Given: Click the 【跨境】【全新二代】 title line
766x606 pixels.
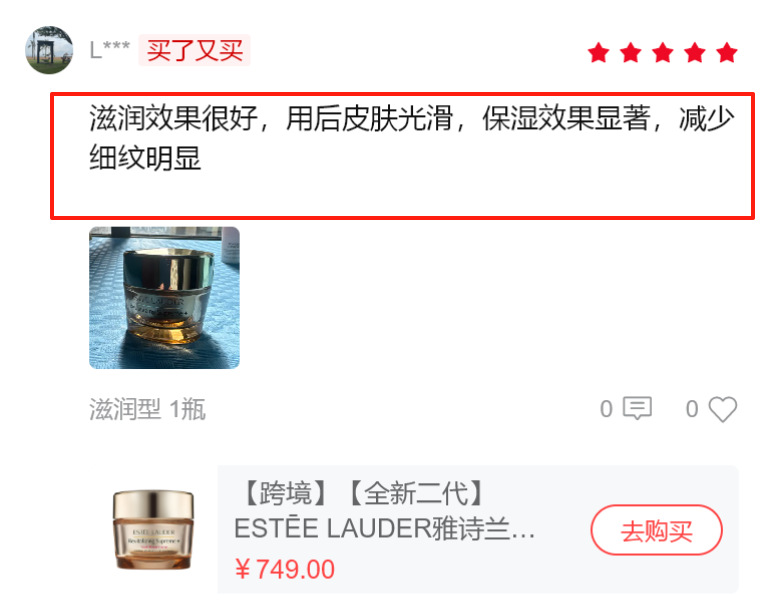Looking at the screenshot, I should (x=364, y=493).
